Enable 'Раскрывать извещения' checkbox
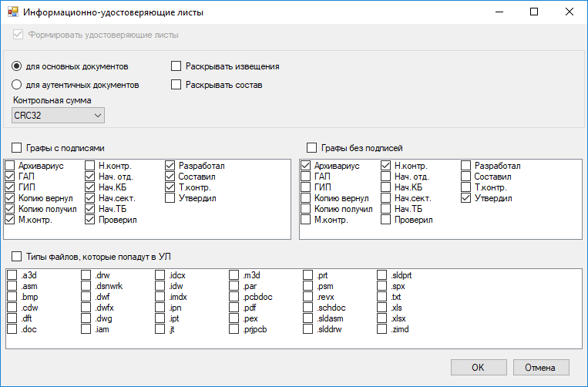Screen dimensions: 588x387 click(x=176, y=66)
